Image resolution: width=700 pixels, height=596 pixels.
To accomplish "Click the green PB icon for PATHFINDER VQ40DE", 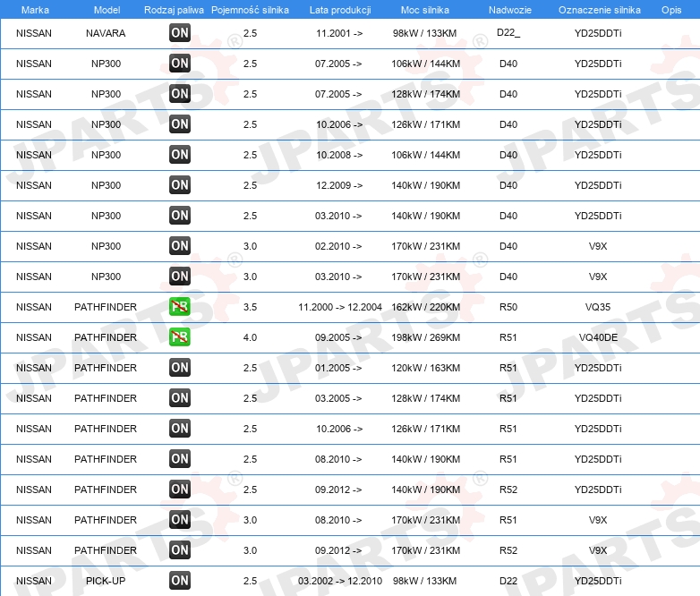I will tap(180, 337).
